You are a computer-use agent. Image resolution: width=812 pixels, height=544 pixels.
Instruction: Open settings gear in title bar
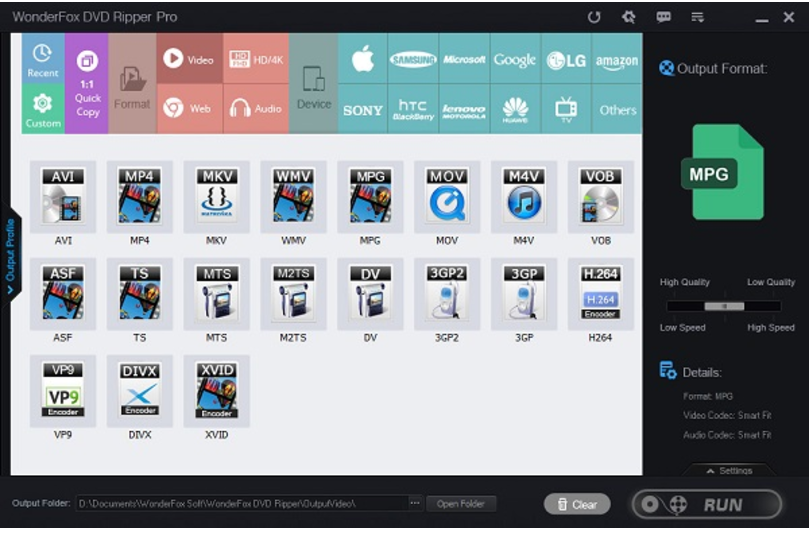tap(629, 17)
